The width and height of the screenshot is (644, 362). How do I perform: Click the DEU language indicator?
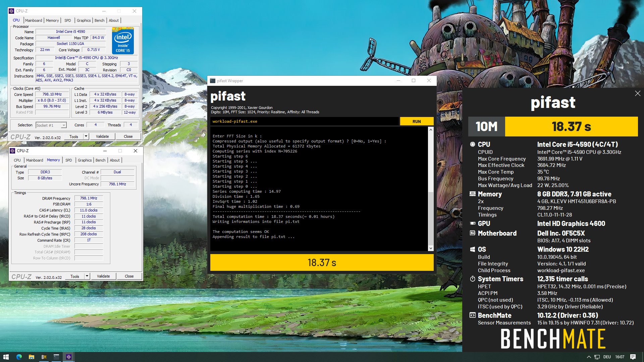(607, 357)
